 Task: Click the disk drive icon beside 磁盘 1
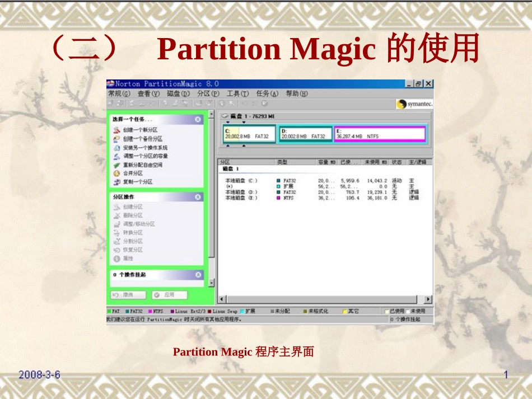tap(225, 116)
